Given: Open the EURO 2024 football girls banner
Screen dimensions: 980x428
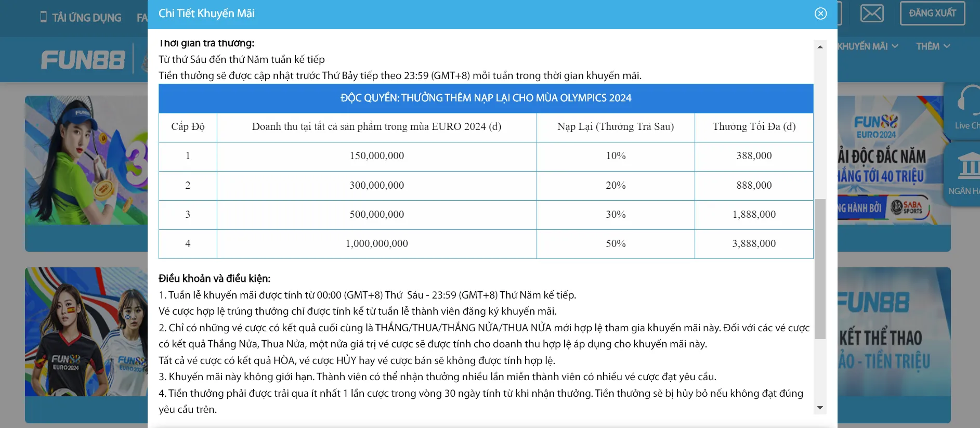Looking at the screenshot, I should [86, 332].
